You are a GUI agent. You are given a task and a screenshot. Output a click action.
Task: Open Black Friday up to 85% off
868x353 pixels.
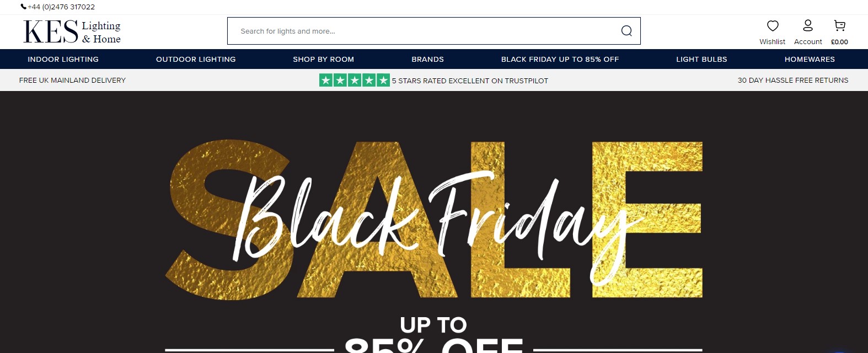[560, 59]
